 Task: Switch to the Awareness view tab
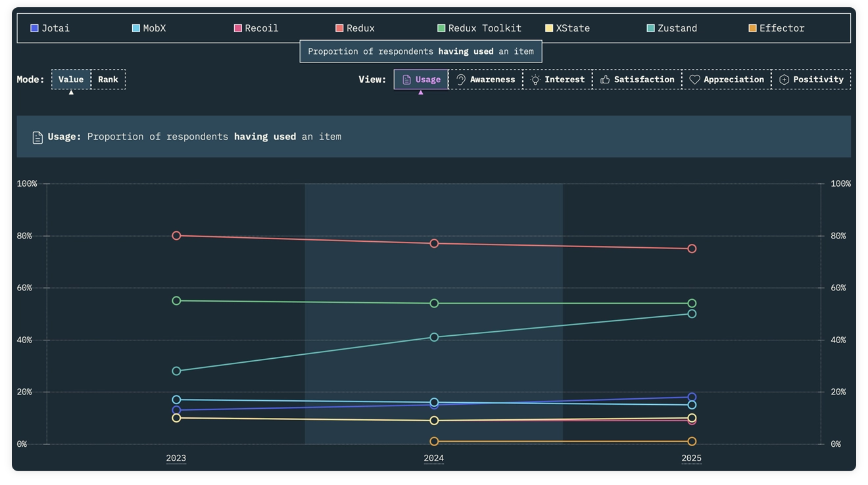click(x=486, y=80)
